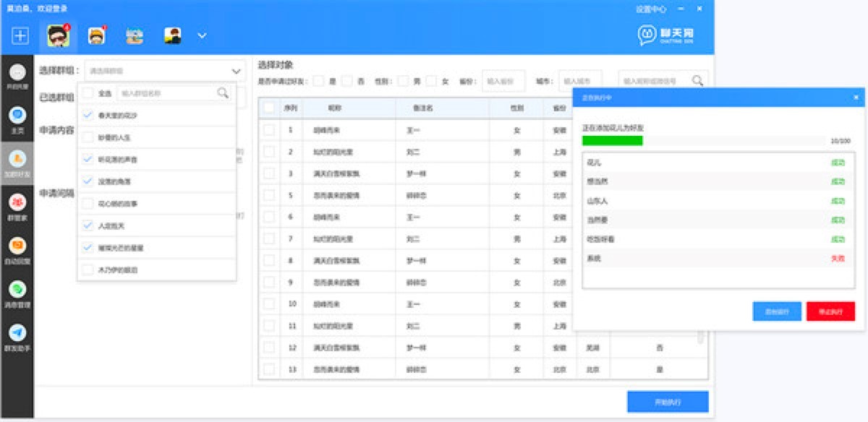The height and width of the screenshot is (422, 868).
Task: Check the checkbox for table row 5
Action: [x=269, y=195]
